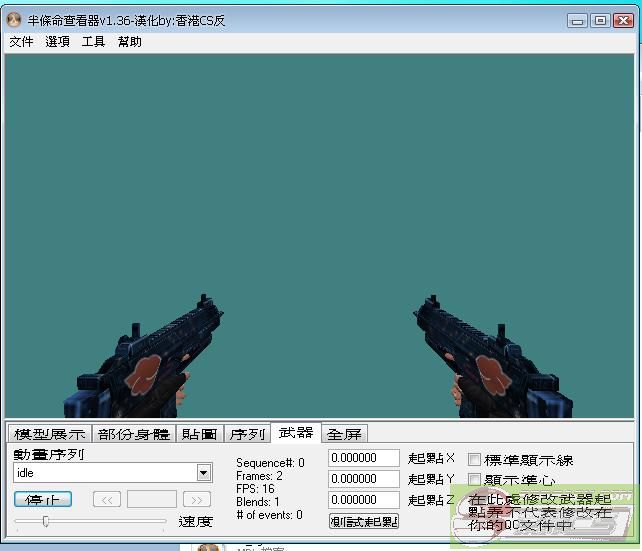Viewport: 642px width, 551px height.
Task: Click the 速度 speed slider handle
Action: click(x=45, y=521)
